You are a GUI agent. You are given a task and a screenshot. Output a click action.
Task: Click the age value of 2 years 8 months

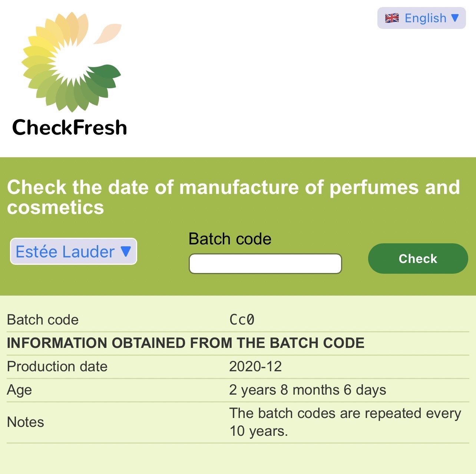[x=307, y=390]
